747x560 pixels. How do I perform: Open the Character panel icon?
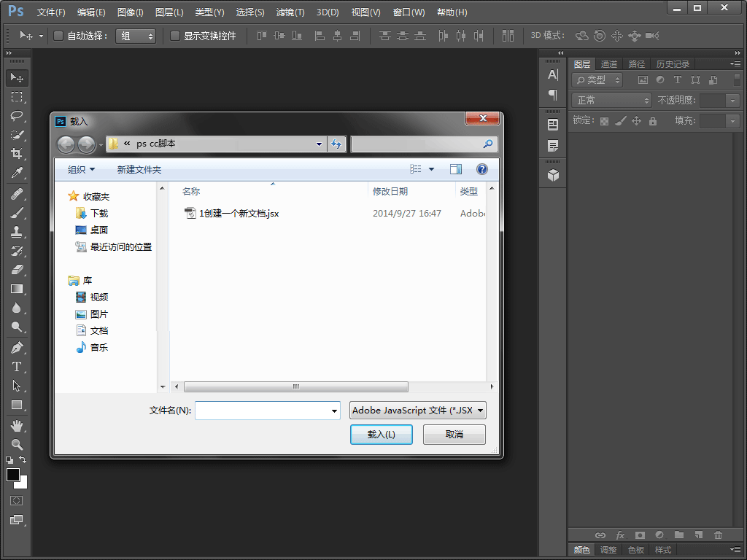tap(553, 75)
